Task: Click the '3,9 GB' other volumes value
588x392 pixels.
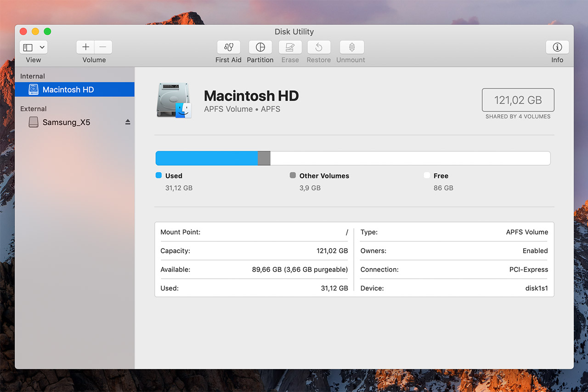Action: pyautogui.click(x=310, y=188)
